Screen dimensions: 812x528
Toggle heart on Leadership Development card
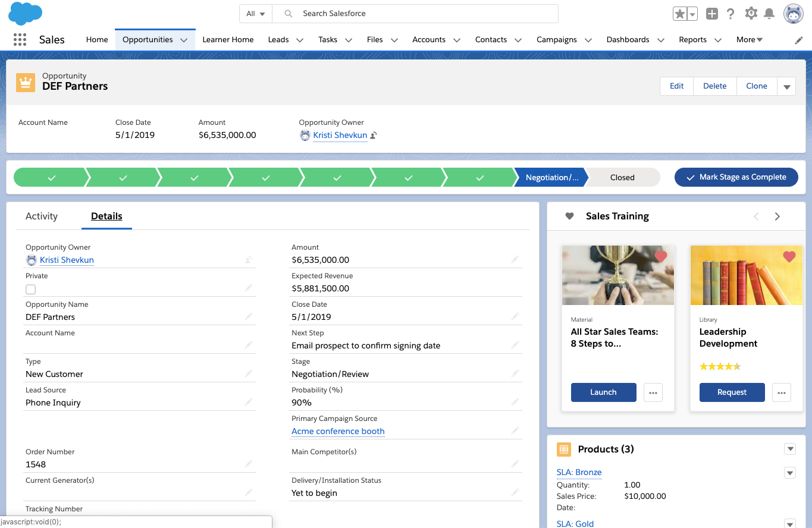[789, 257]
